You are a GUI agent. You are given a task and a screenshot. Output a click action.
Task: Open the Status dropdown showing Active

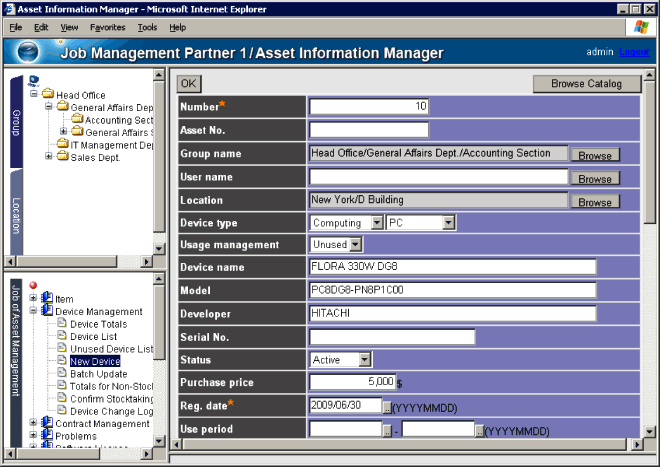coord(365,359)
